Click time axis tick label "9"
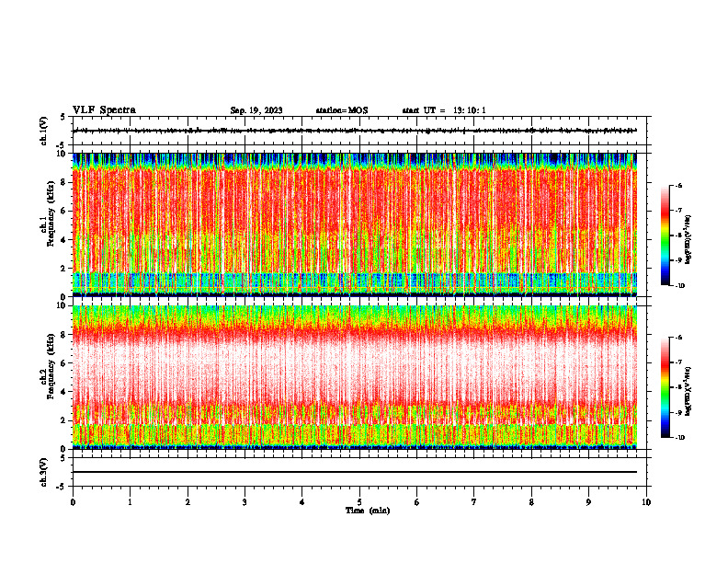This screenshot has height=563, width=728. 588,502
